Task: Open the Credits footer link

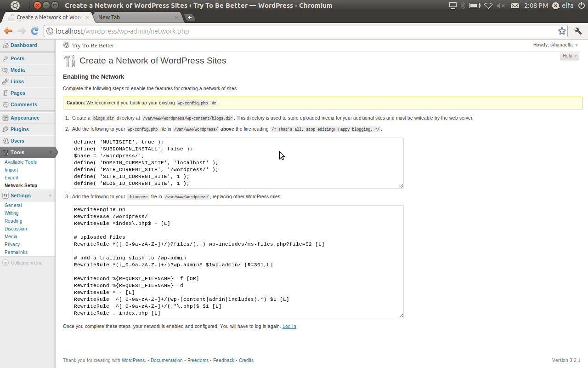Action: click(x=246, y=361)
